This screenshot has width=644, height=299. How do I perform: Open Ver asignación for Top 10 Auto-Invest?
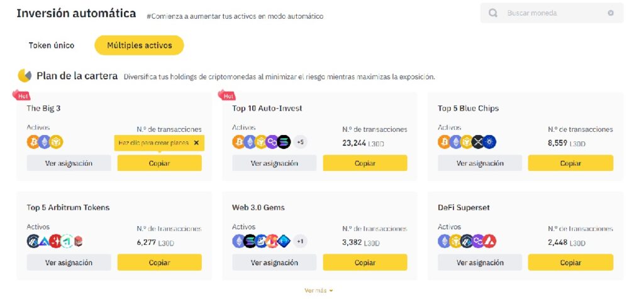(x=274, y=163)
